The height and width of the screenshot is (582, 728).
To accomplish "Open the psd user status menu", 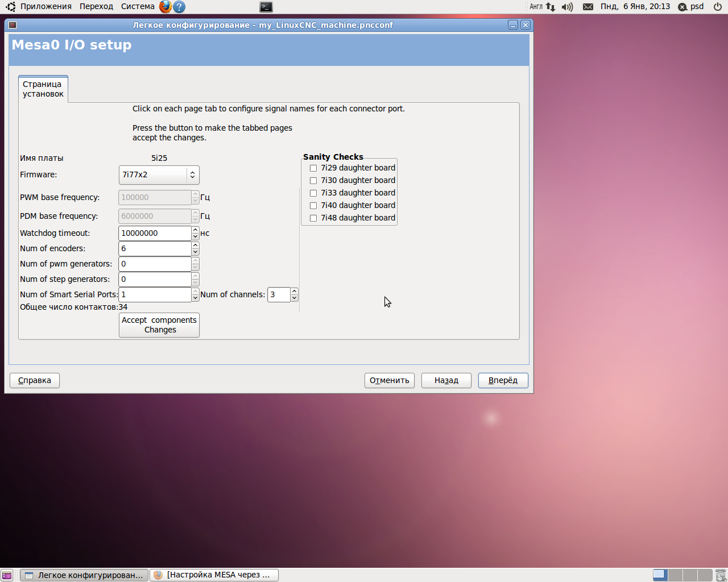I will point(690,7).
